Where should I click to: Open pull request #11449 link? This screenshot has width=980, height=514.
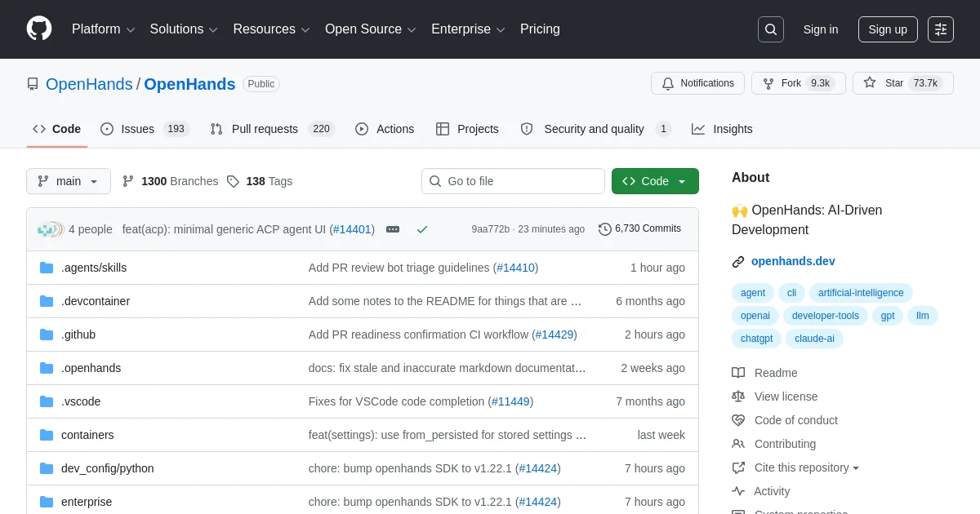[510, 401]
